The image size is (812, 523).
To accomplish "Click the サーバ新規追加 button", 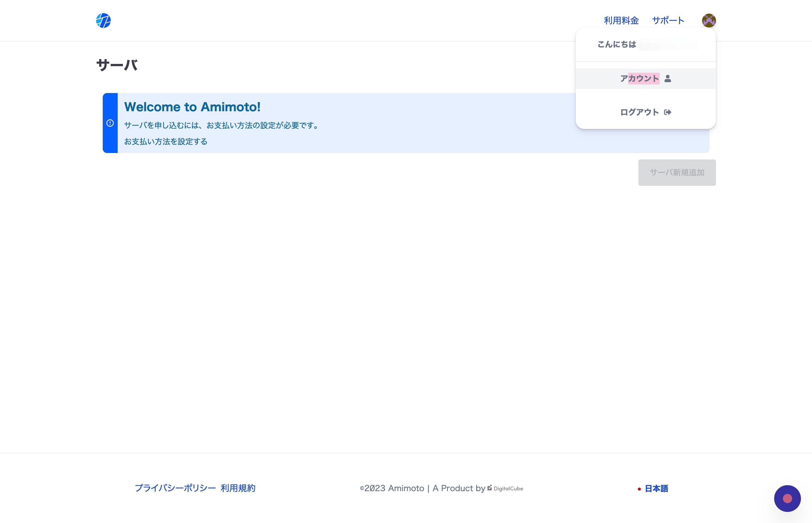I will [x=677, y=172].
